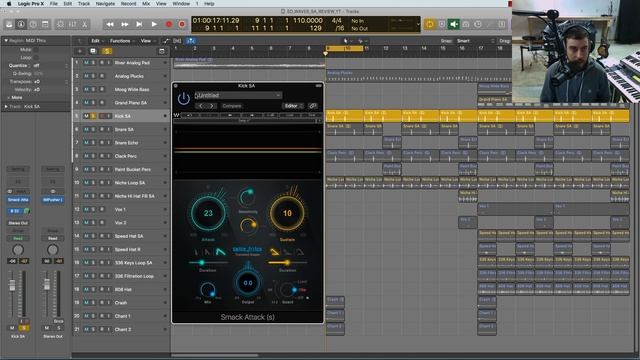The image size is (640, 360).
Task: Click the Sustain Duration slider handle
Action: pos(287,263)
